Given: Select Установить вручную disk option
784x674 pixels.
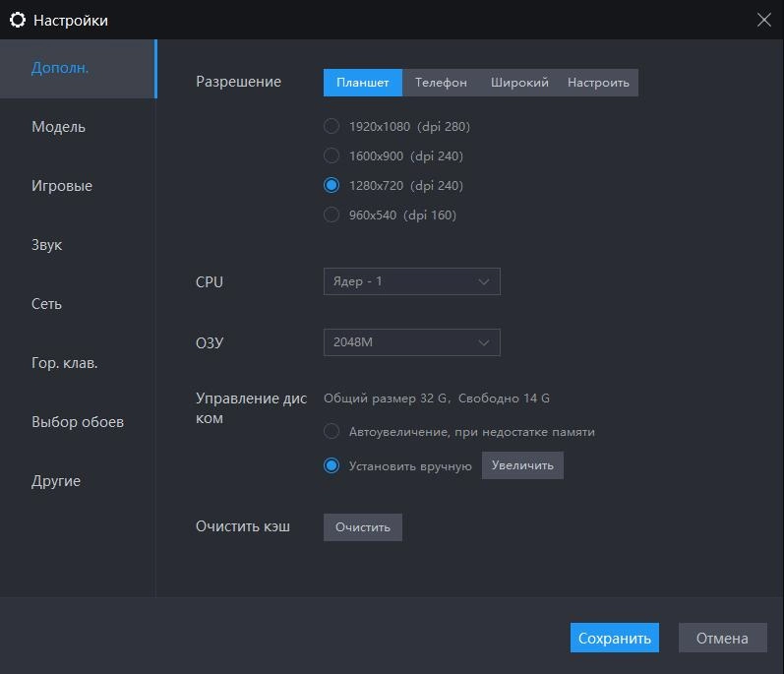Looking at the screenshot, I should coord(332,465).
